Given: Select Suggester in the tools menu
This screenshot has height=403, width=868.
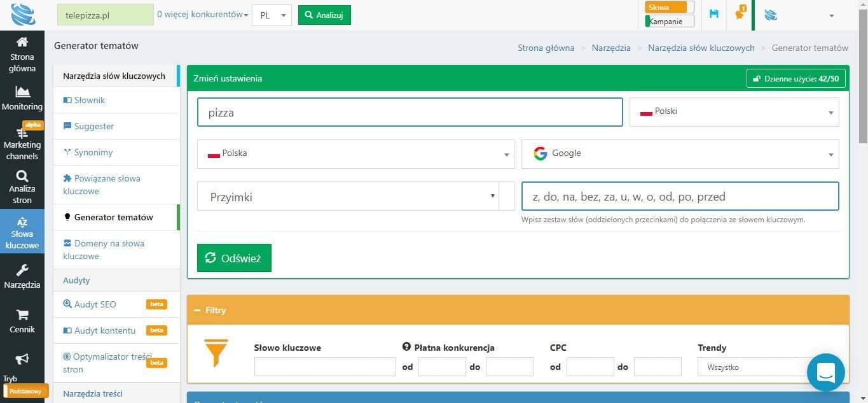Looking at the screenshot, I should point(93,126).
